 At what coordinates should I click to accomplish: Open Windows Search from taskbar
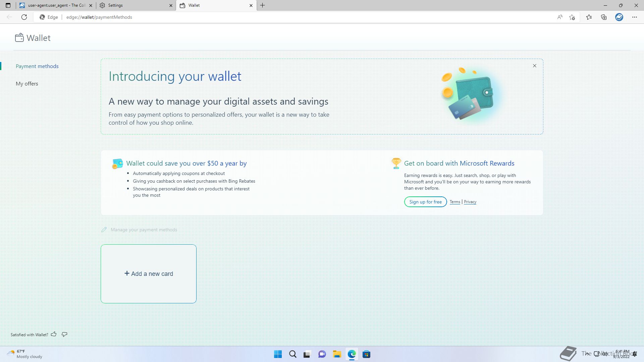coord(292,354)
